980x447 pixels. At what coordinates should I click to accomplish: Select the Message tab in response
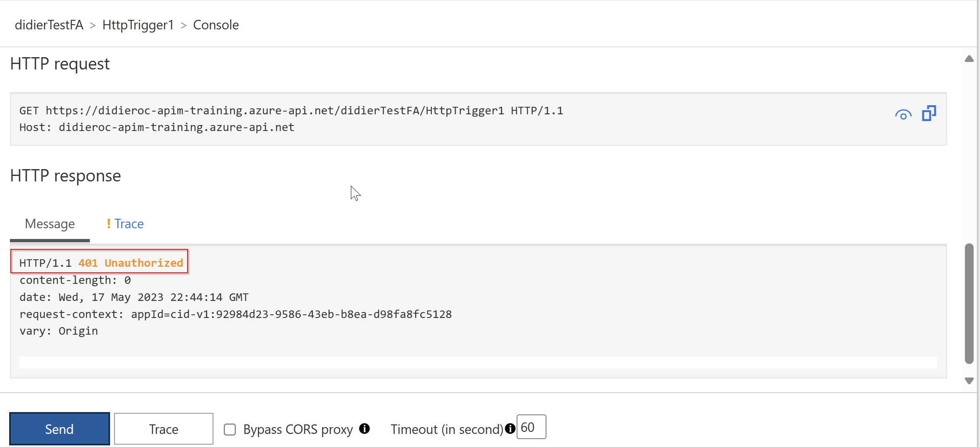(x=50, y=223)
